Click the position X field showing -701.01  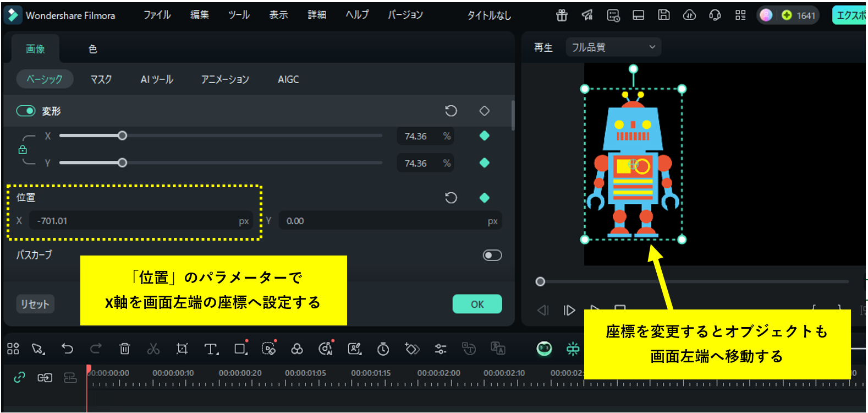[141, 221]
